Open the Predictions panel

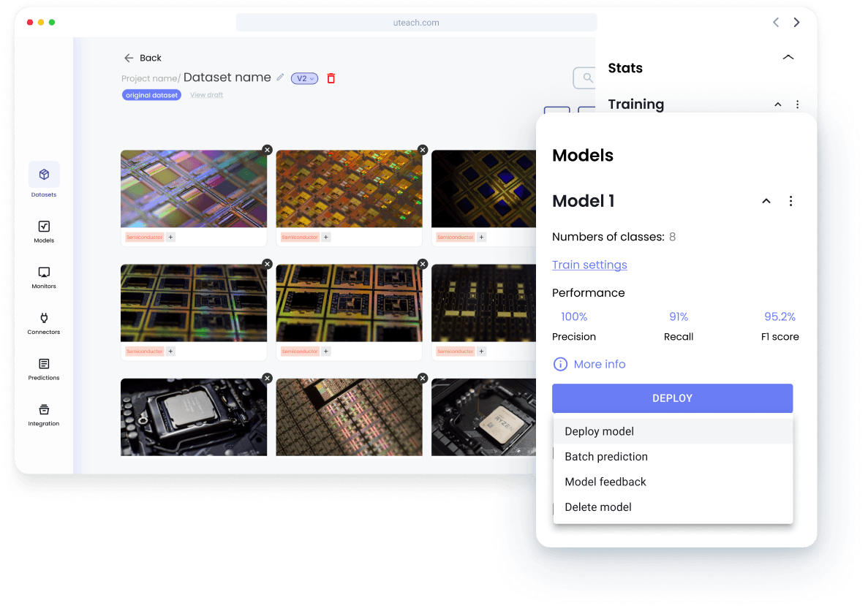pos(43,369)
